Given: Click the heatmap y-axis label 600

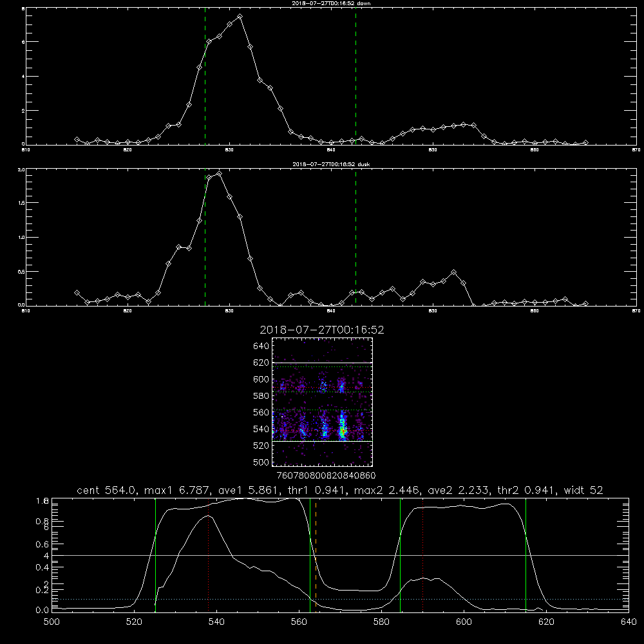Looking at the screenshot, I should pyautogui.click(x=261, y=379).
